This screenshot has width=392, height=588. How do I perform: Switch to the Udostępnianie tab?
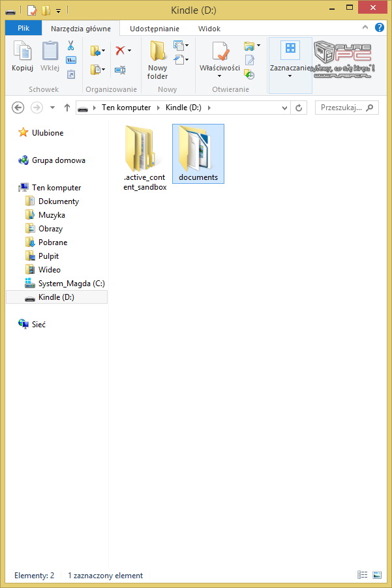coord(155,29)
